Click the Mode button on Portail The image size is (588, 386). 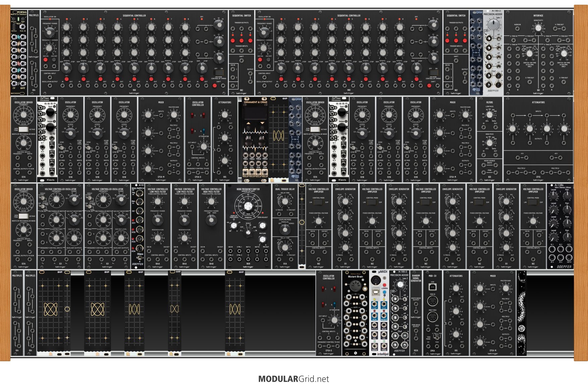pos(23,18)
